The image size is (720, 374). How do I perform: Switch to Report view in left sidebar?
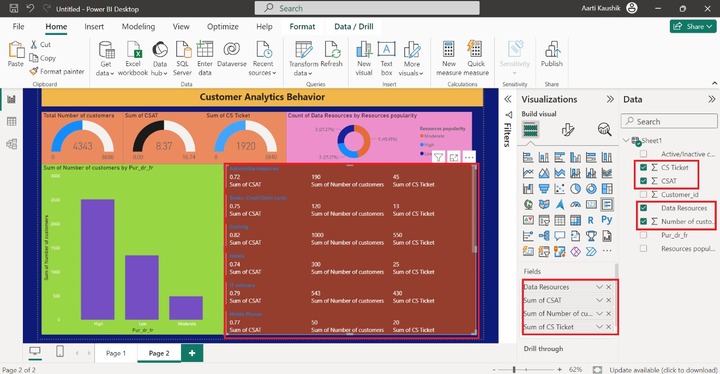[11, 99]
